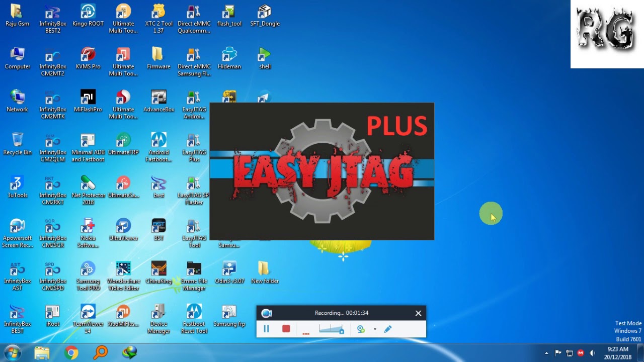Select the Kingo ROOT desktop icon
644x362 pixels.
point(88,16)
